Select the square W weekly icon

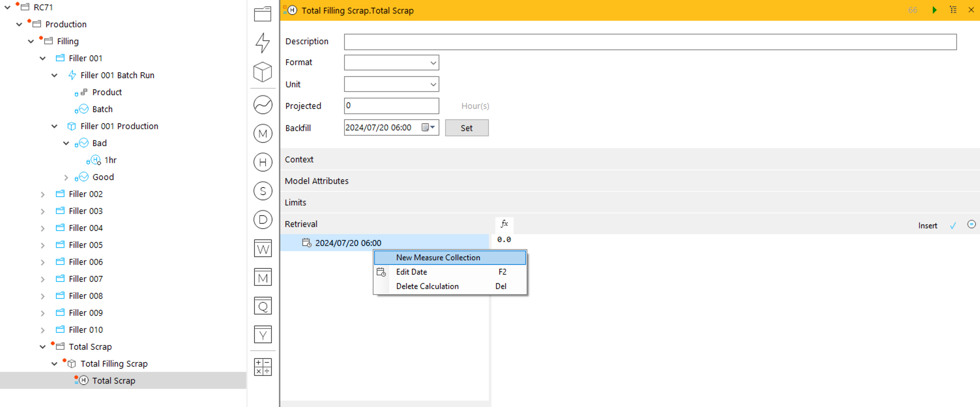(263, 249)
